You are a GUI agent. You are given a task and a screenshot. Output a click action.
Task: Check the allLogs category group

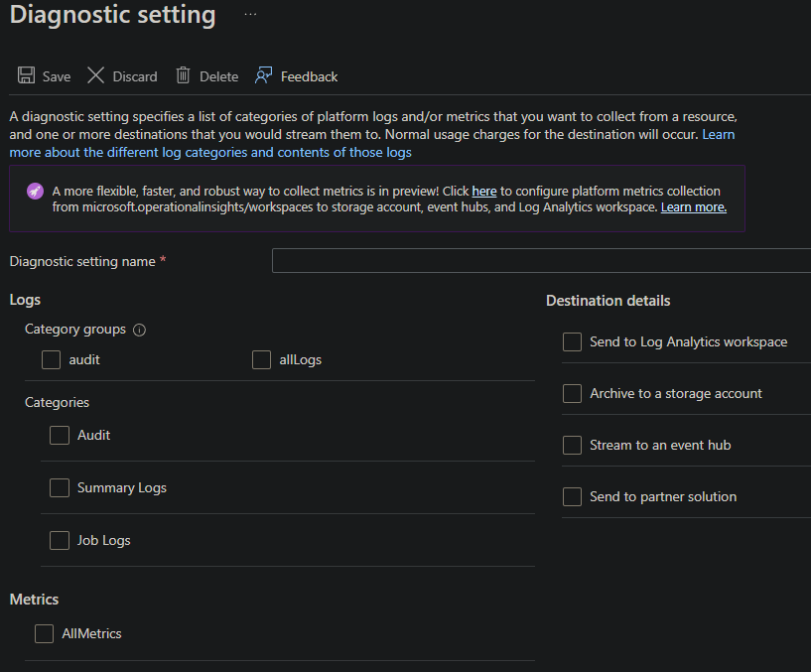262,359
